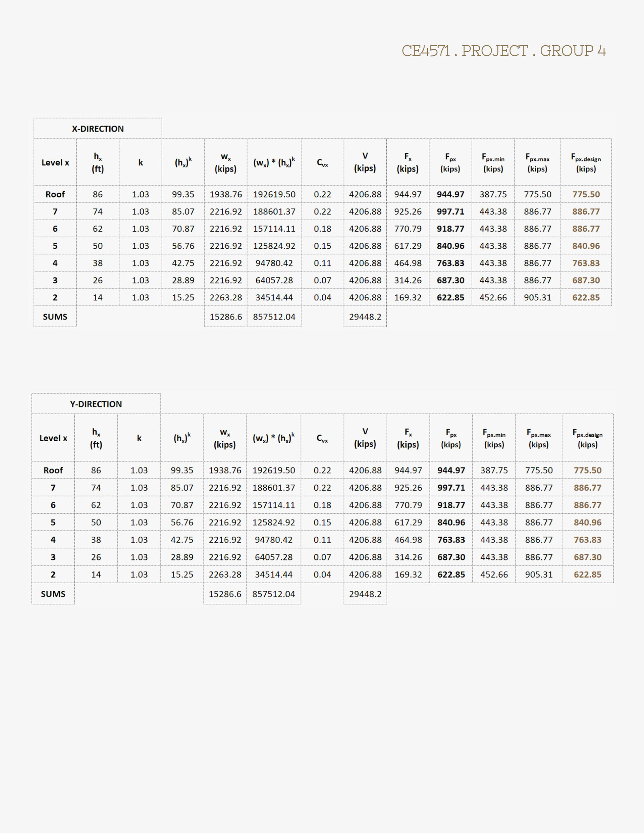The height and width of the screenshot is (834, 644).
Task: Click X-direction level 2 wx value 2263.28
Action: [x=226, y=297]
